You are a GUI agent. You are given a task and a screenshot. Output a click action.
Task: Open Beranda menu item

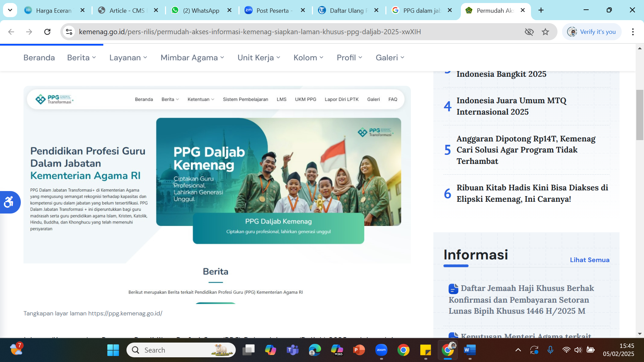(39, 58)
